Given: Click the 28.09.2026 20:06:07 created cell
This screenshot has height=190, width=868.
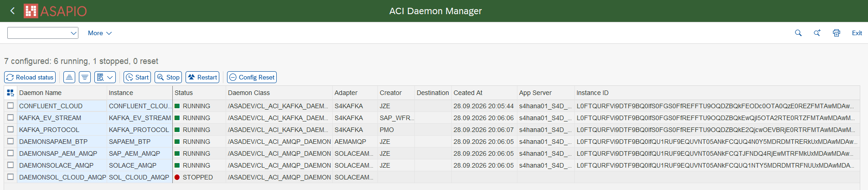Looking at the screenshot, I should [x=484, y=130].
